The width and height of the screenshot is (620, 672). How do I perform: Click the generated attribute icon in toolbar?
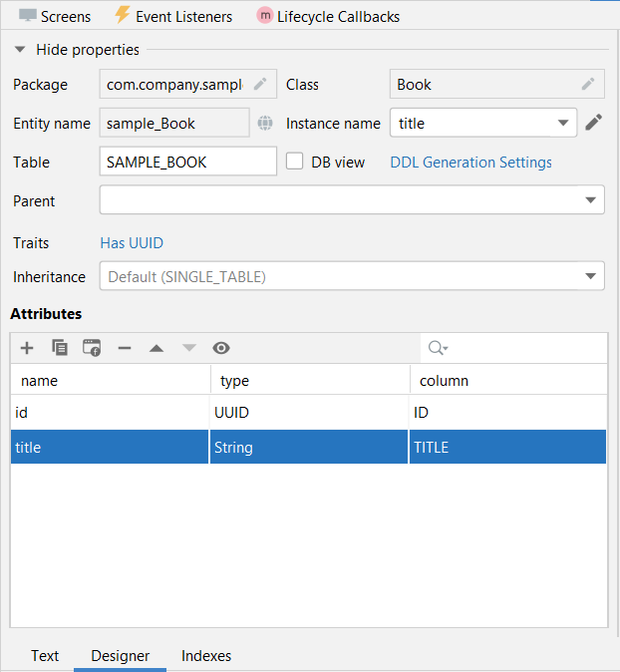point(92,348)
